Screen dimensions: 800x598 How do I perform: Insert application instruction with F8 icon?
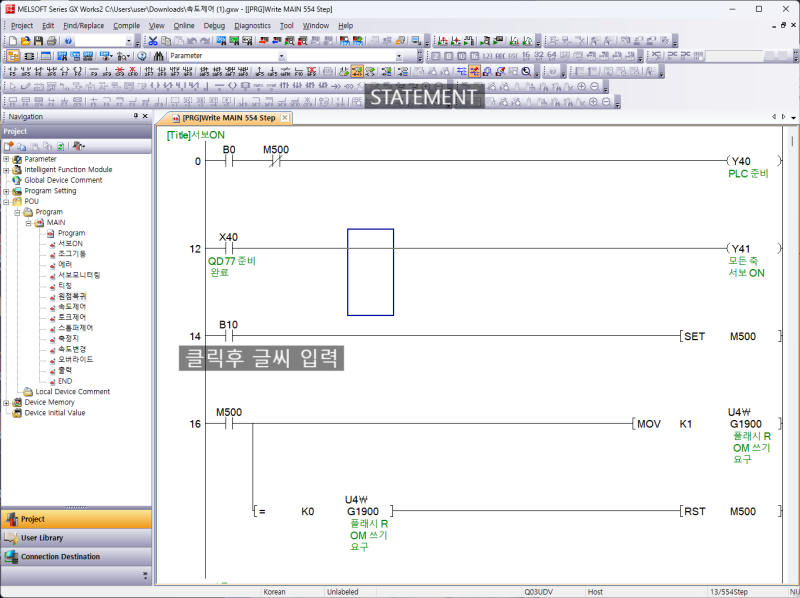[78, 71]
